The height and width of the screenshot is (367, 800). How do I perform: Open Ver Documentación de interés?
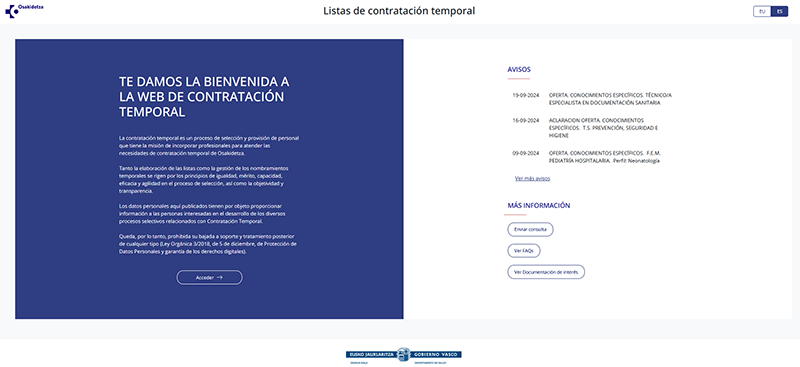click(546, 272)
